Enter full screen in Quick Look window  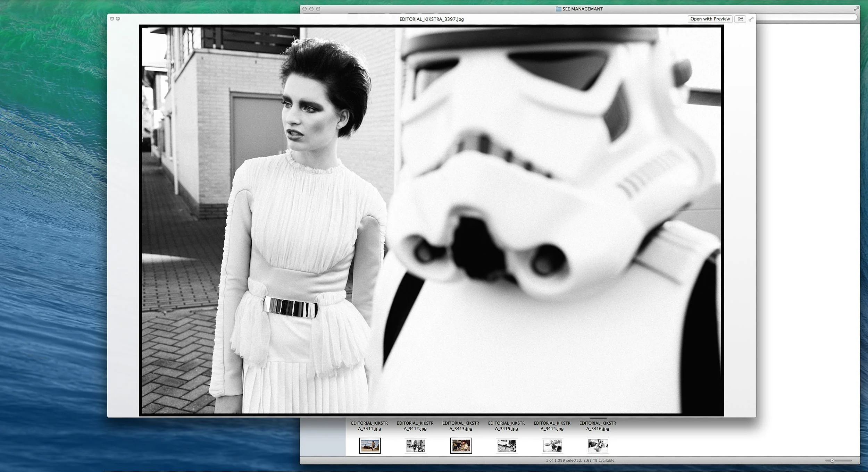click(x=751, y=19)
